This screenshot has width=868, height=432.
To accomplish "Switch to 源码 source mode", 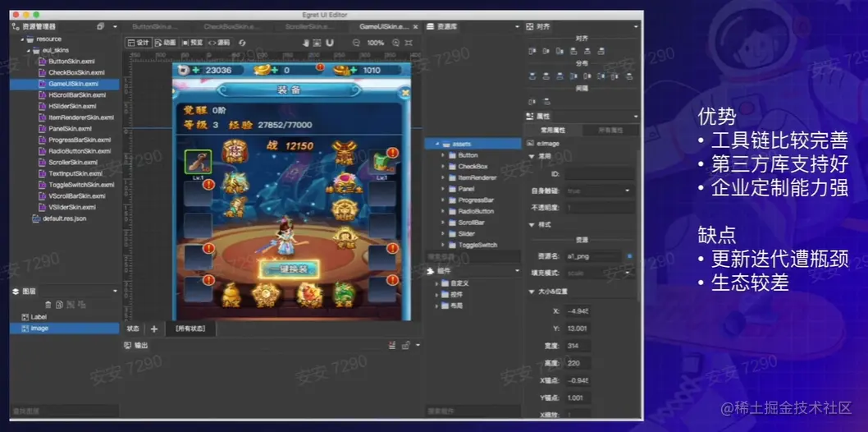I will (x=219, y=43).
